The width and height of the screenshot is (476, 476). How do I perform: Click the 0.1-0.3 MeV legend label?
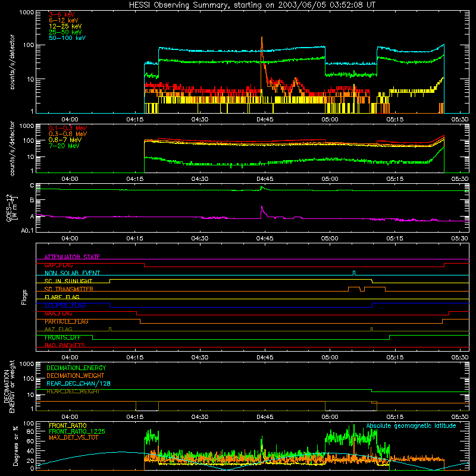pos(68,128)
